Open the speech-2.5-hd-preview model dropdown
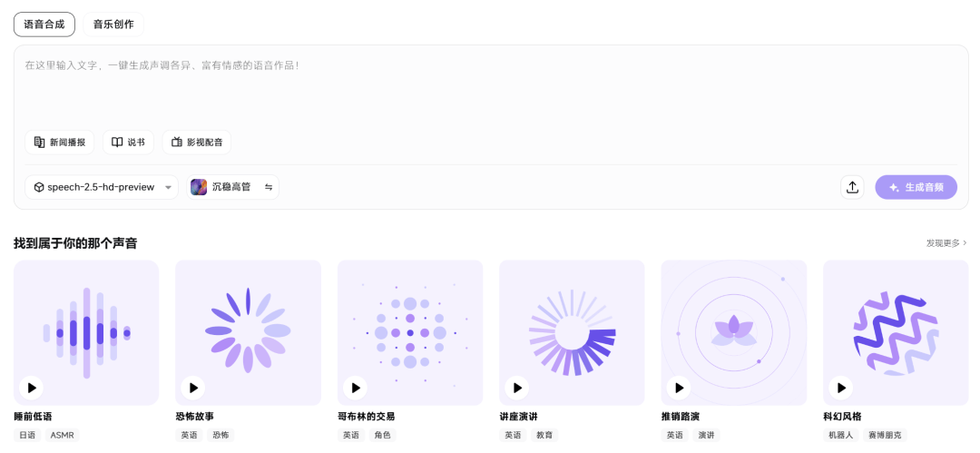Screen dimensions: 980x453 click(x=102, y=187)
